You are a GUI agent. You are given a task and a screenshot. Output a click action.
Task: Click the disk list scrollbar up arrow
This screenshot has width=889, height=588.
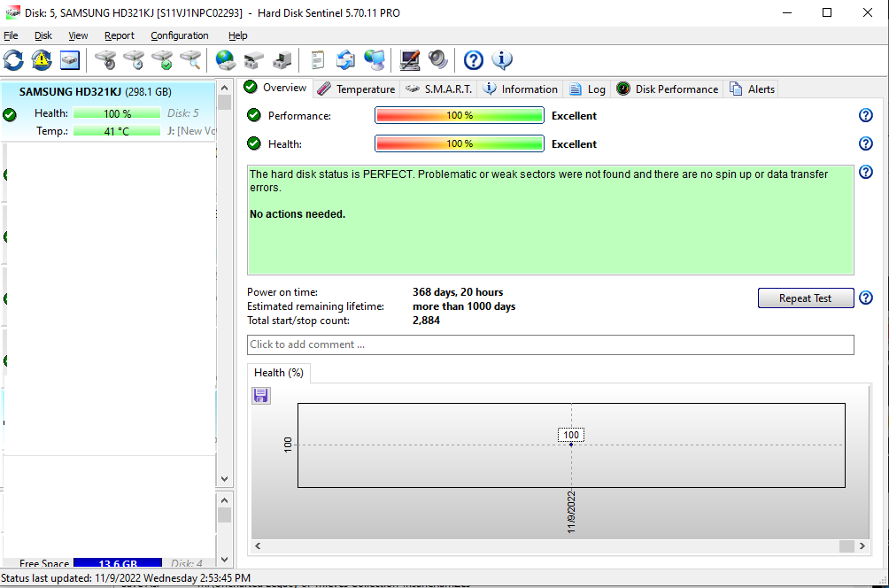pos(225,88)
